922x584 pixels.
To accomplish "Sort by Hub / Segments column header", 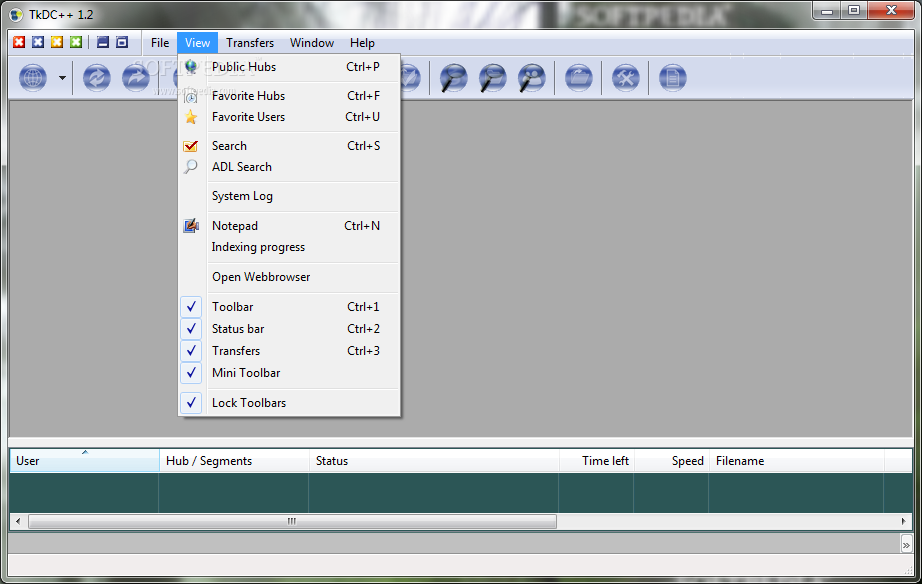I will click(234, 461).
